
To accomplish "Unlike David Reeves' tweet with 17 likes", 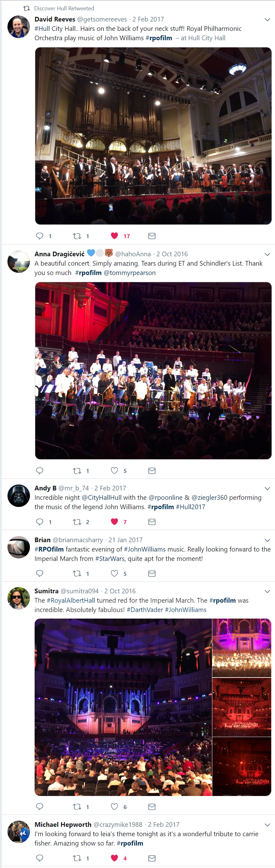I will pos(115,236).
